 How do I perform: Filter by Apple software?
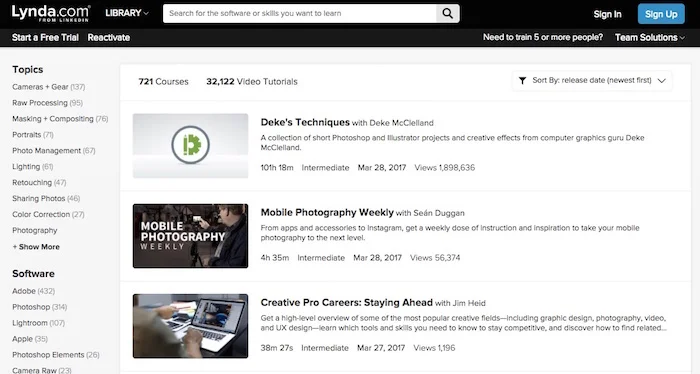(x=30, y=339)
